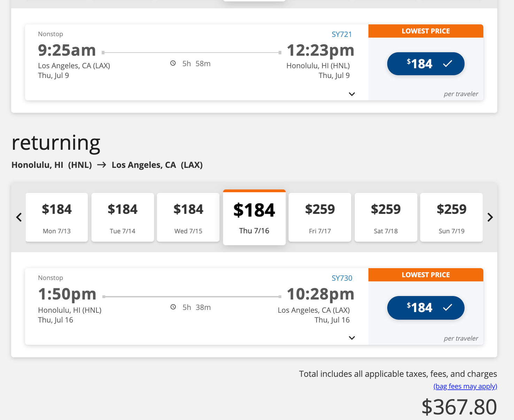Open the bag fees may apply link
514x420 pixels.
(x=465, y=386)
